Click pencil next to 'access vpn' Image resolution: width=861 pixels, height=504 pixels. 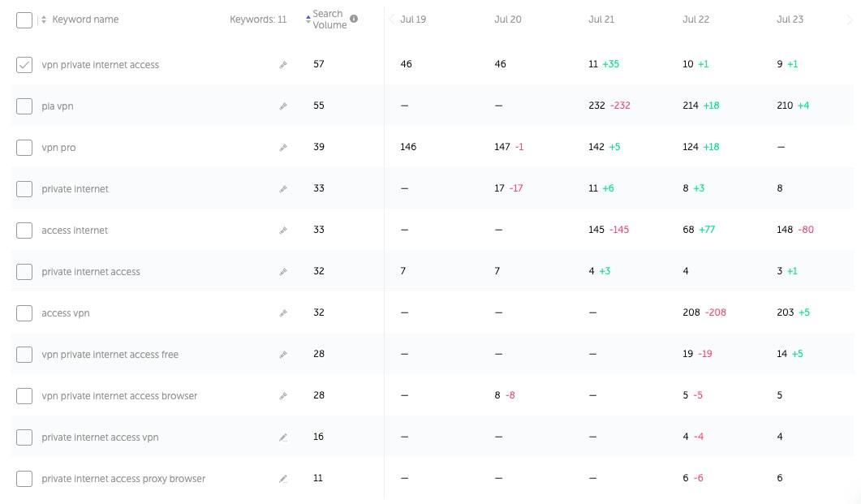pyautogui.click(x=283, y=313)
